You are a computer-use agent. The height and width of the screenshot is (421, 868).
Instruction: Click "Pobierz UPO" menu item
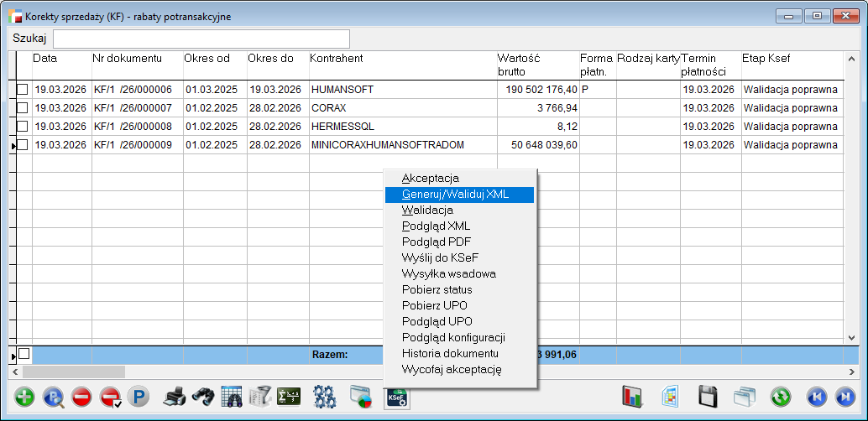(435, 305)
